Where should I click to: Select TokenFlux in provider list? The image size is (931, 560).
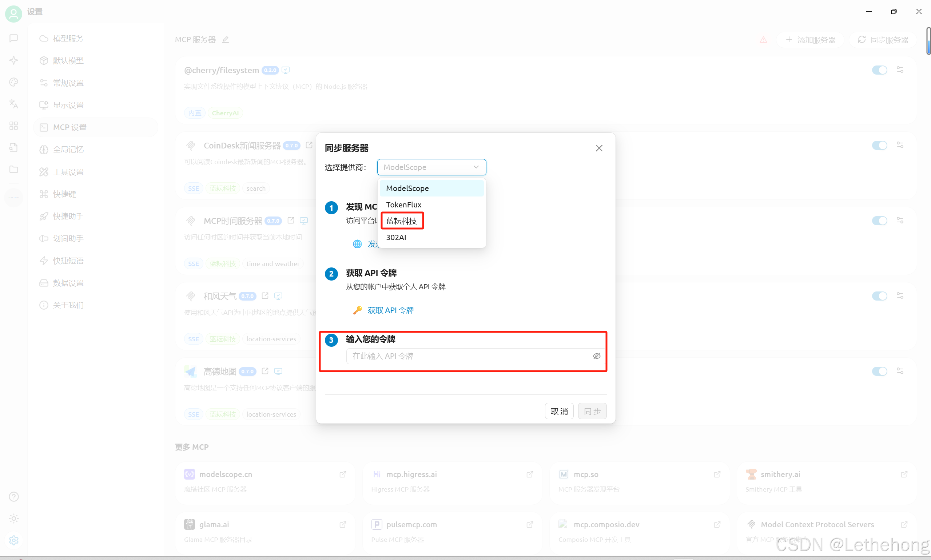click(x=431, y=204)
